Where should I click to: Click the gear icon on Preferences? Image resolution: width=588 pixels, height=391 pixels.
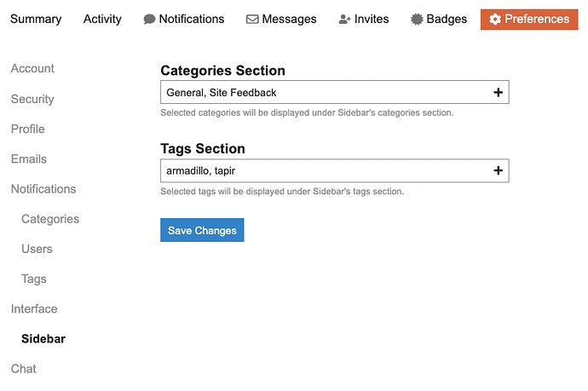pyautogui.click(x=495, y=19)
